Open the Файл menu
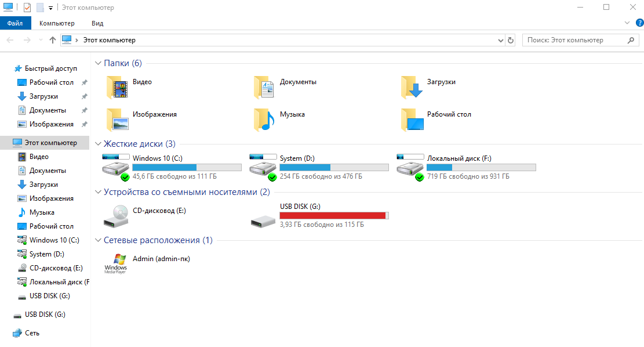Image resolution: width=644 pixels, height=347 pixels. coord(15,23)
